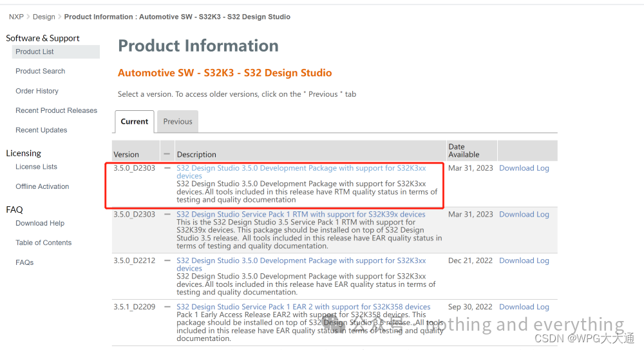Click the dash icon in 3.5.0_D2212 row
The image size is (644, 350).
pos(167,261)
